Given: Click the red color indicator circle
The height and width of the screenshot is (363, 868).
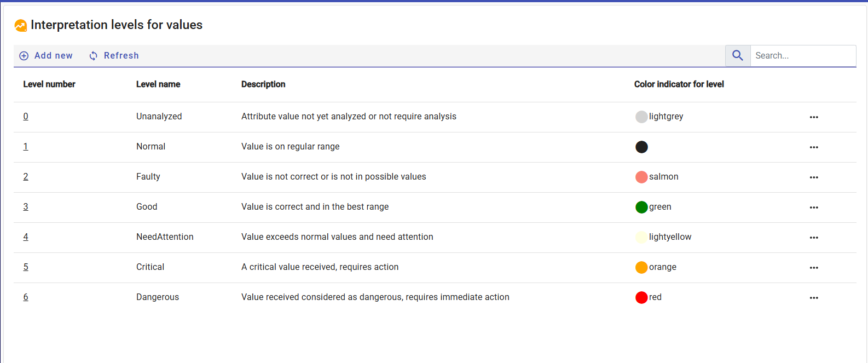Looking at the screenshot, I should (x=641, y=297).
